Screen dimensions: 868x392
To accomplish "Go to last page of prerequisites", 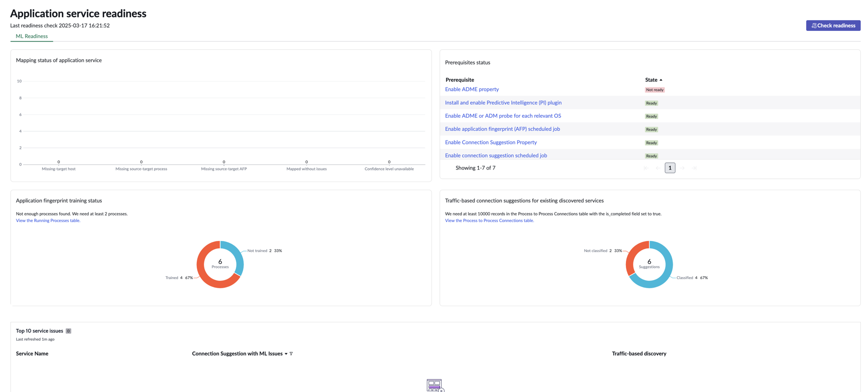I will tap(695, 168).
